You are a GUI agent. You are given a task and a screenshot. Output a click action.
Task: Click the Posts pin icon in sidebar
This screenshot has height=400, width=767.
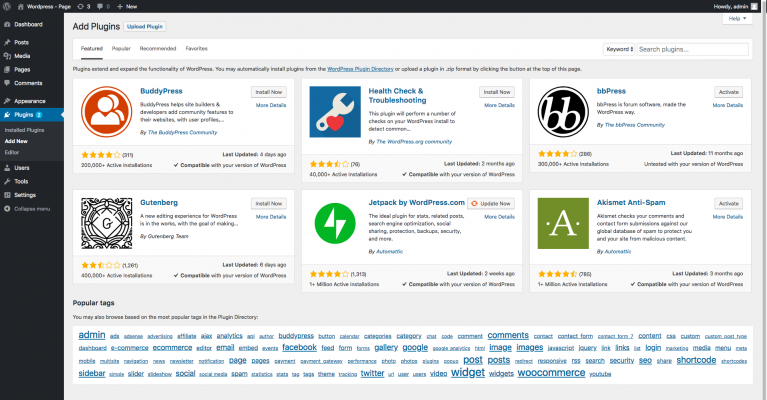tap(7, 43)
